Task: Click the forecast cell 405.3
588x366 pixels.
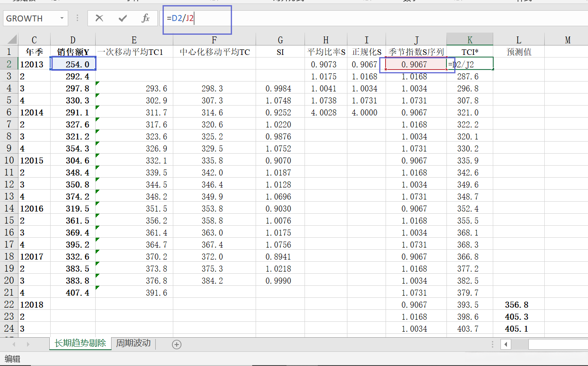Action: [x=519, y=317]
